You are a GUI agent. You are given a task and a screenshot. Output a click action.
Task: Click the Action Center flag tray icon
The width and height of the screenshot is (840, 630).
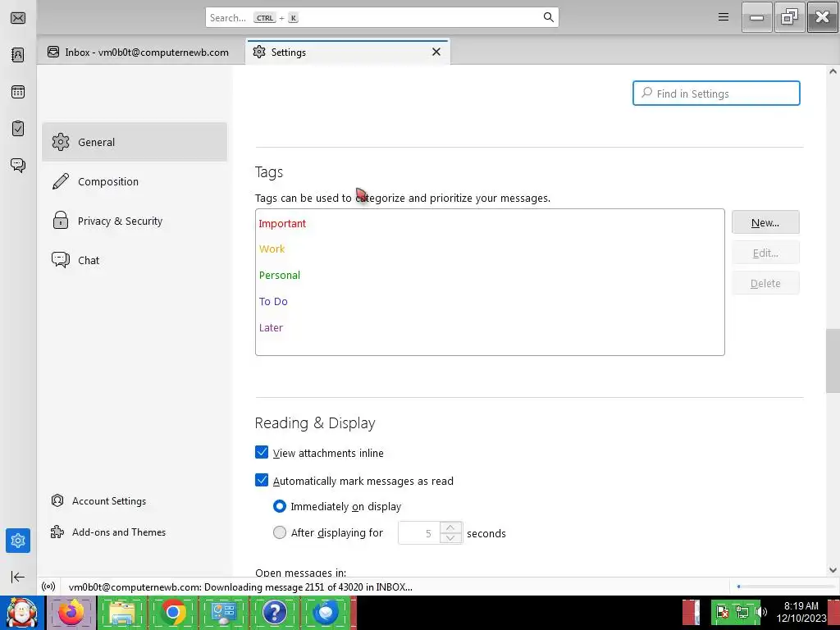click(x=723, y=612)
